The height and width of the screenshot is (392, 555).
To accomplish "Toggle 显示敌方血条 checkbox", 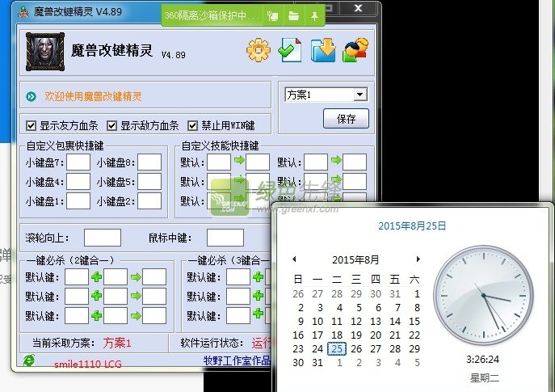I will point(111,125).
